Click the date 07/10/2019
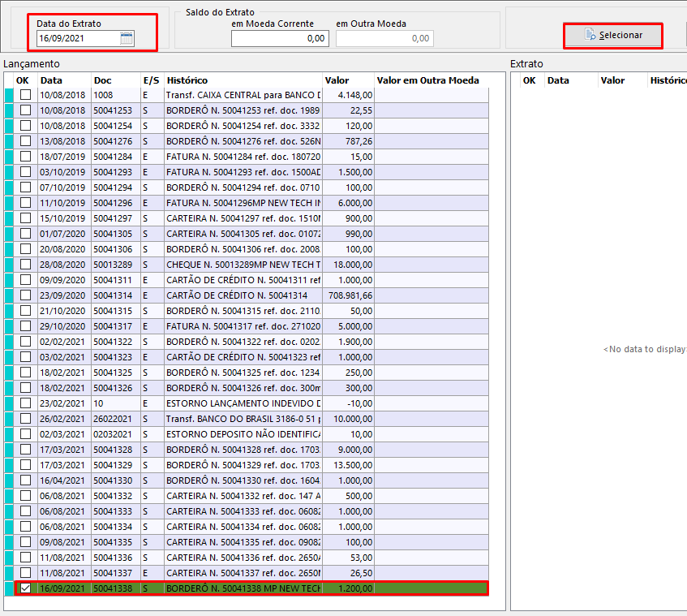The image size is (687, 616). (64, 187)
